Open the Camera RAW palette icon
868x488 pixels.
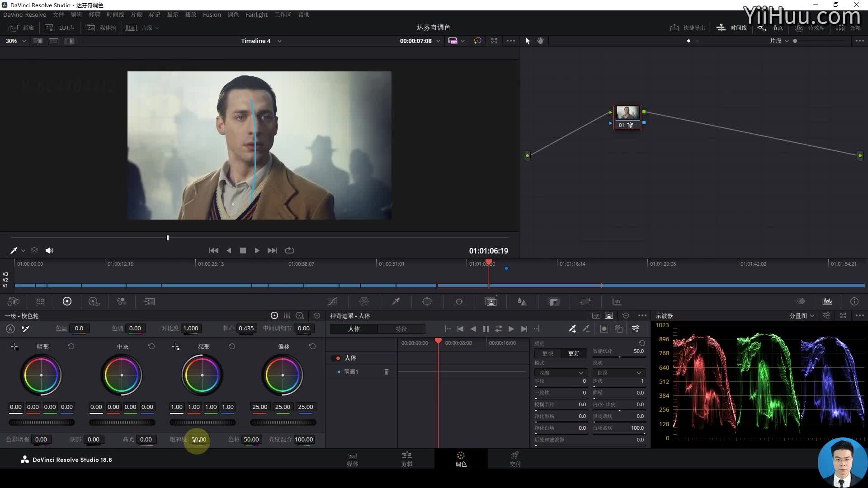click(x=14, y=301)
